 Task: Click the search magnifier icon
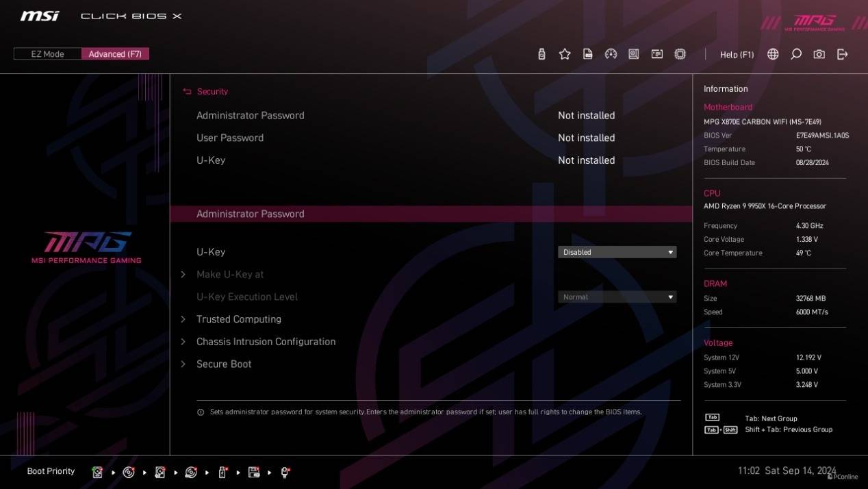[x=796, y=54]
